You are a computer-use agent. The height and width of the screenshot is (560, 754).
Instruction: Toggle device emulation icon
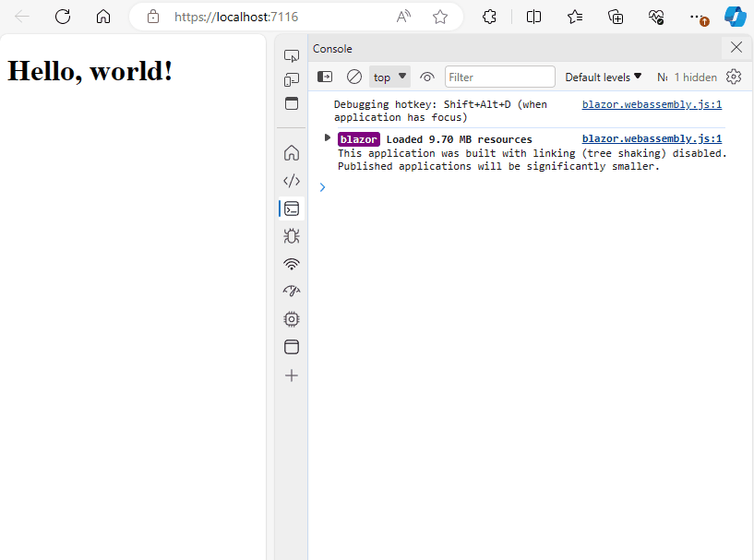pos(292,79)
